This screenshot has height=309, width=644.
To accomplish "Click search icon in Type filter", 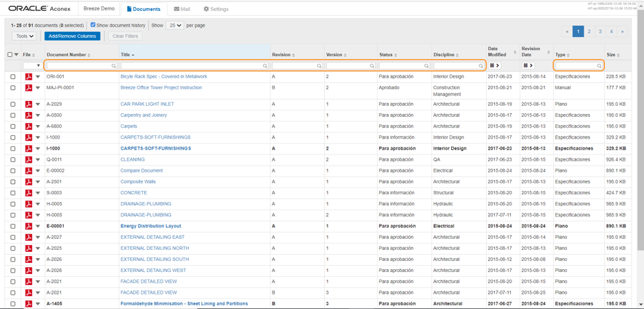I will (x=599, y=66).
